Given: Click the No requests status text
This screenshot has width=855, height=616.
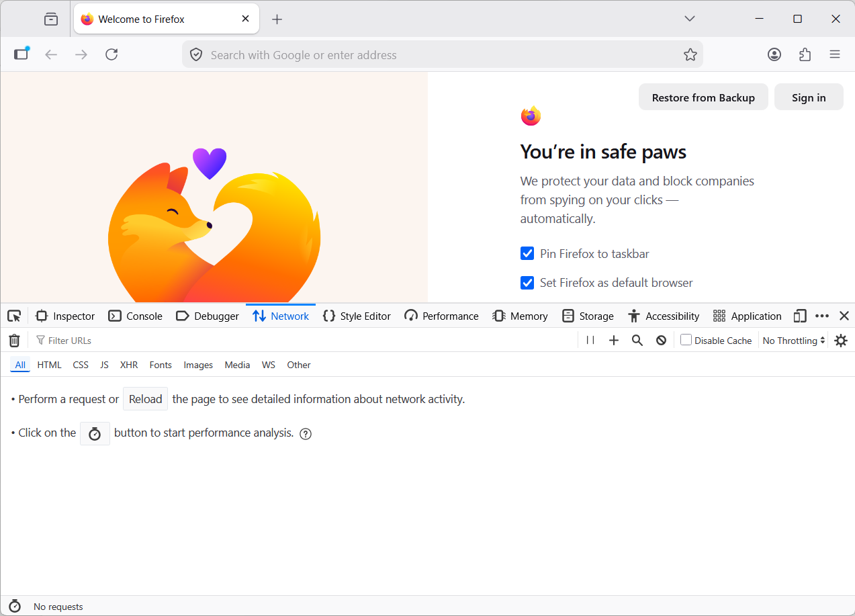Looking at the screenshot, I should [58, 607].
